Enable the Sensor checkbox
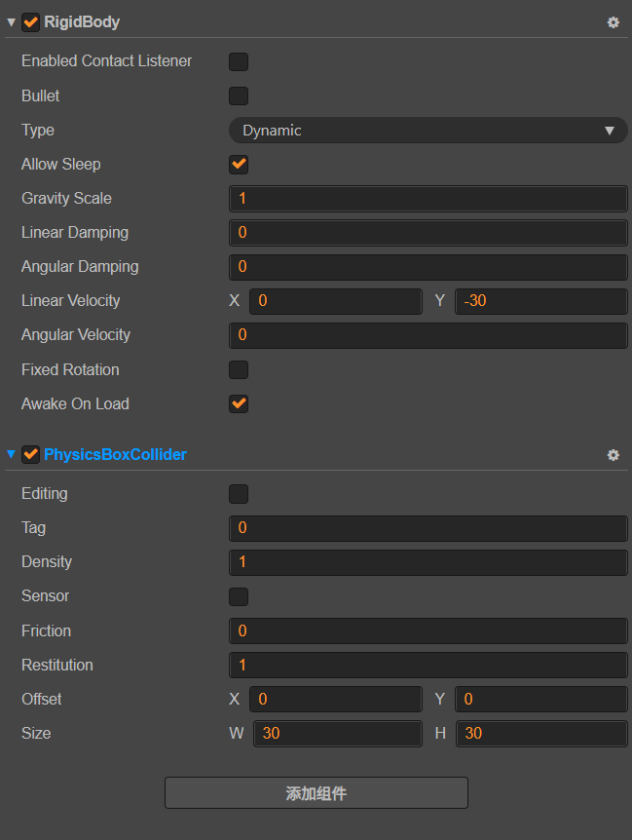 coord(239,596)
